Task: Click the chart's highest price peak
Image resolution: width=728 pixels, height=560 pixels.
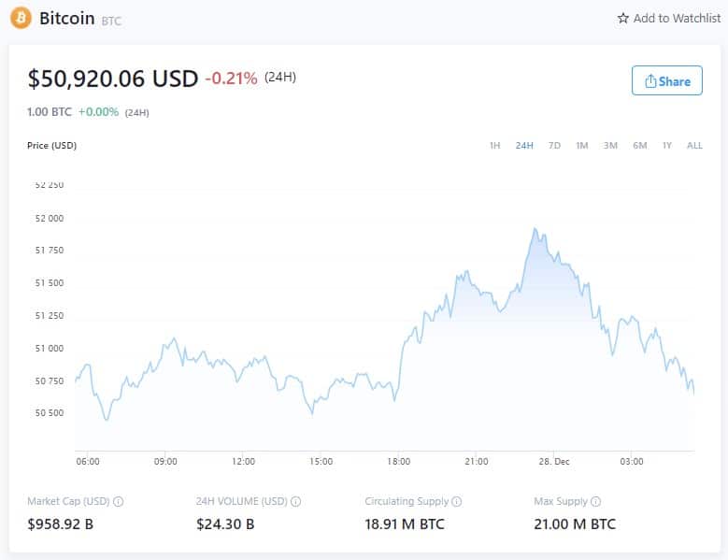Action: [x=535, y=228]
